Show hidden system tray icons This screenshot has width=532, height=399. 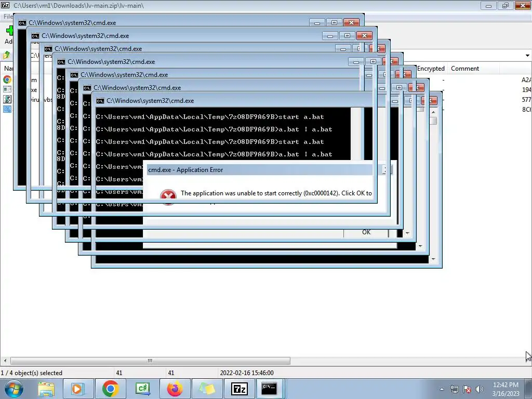click(x=442, y=389)
